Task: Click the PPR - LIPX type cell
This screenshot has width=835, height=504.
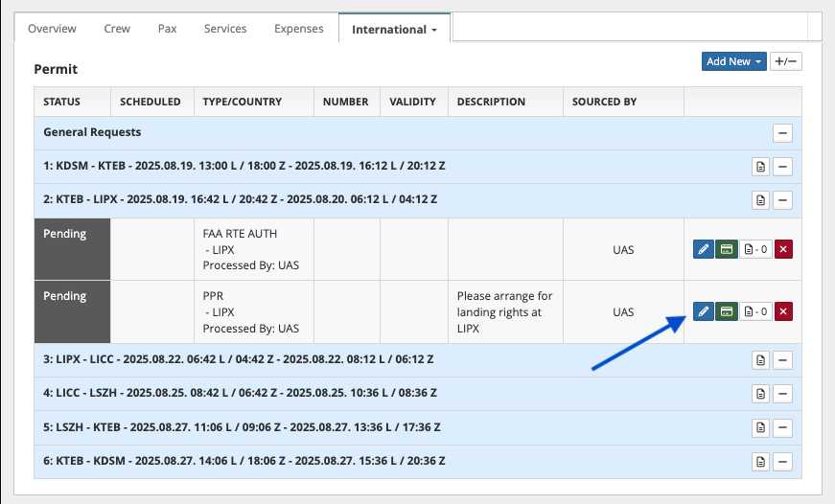Action: coord(254,311)
